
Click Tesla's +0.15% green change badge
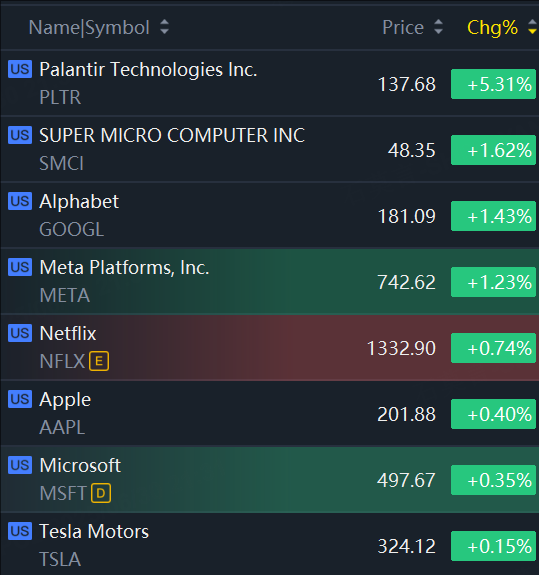click(x=493, y=546)
